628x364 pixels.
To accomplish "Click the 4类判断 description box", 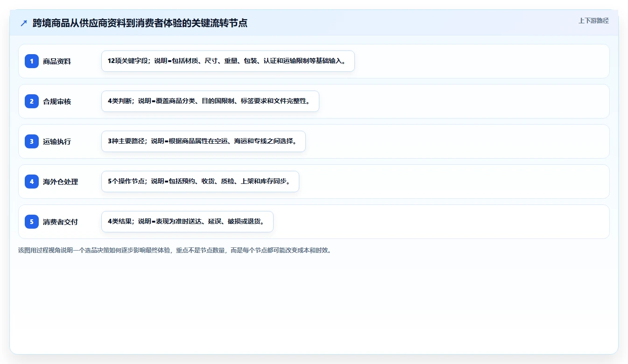I will coord(210,101).
